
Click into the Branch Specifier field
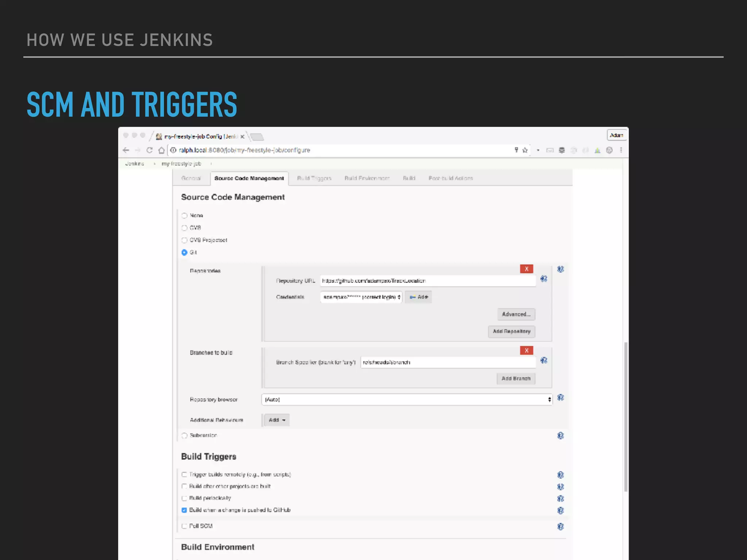pyautogui.click(x=448, y=362)
